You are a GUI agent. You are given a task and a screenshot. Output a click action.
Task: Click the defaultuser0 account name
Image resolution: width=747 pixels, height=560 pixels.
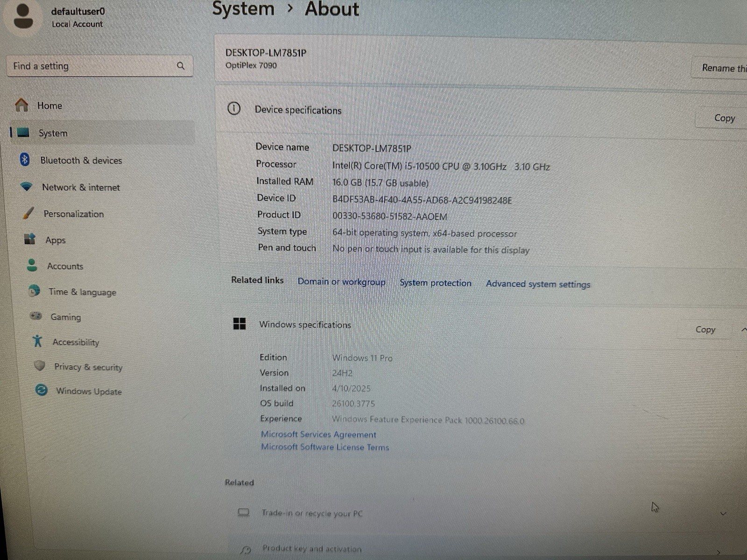point(78,11)
